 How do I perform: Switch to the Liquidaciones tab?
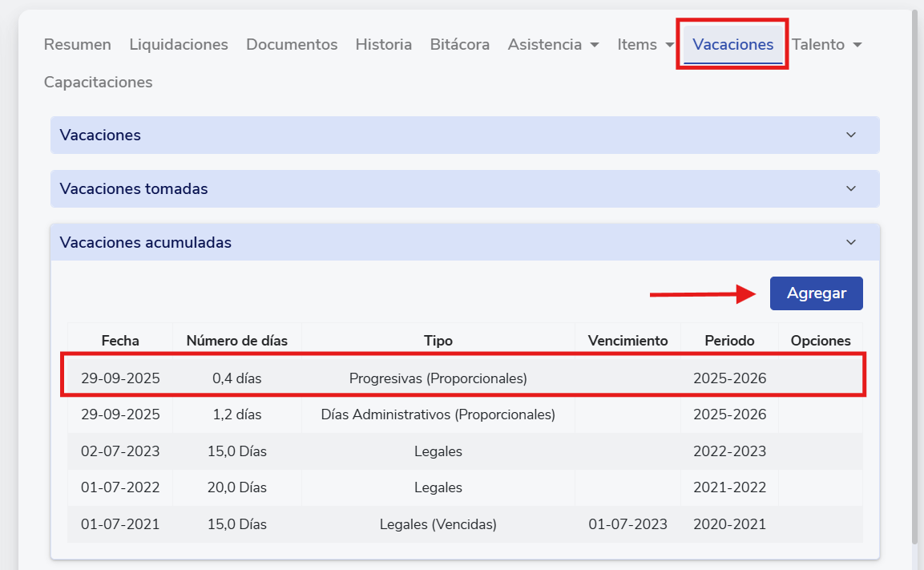point(179,45)
